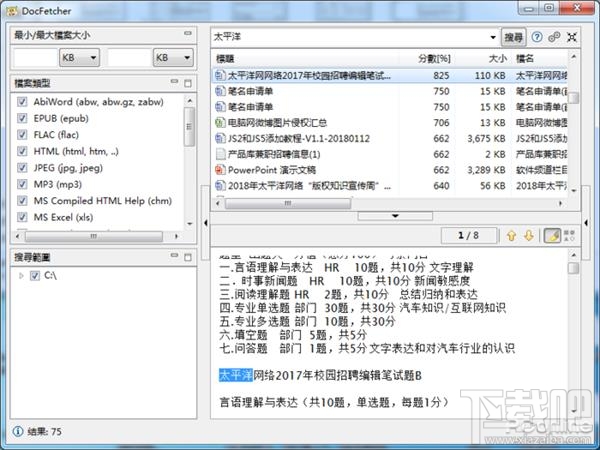Click the maximum file size input field

(129, 58)
